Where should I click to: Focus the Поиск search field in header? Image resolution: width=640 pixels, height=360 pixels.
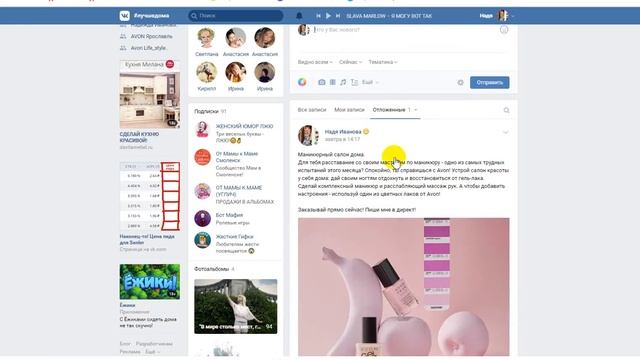[236, 16]
